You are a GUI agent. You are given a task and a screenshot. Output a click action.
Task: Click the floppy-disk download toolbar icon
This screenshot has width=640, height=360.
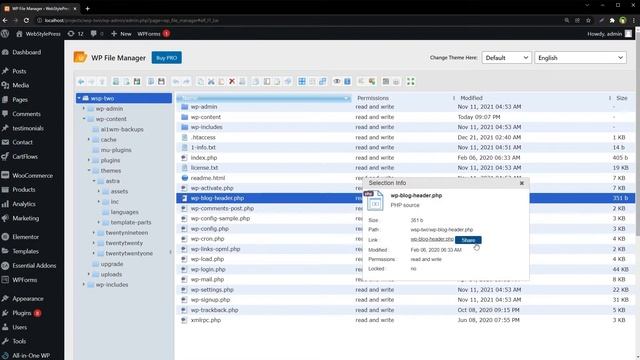pyautogui.click(x=161, y=82)
